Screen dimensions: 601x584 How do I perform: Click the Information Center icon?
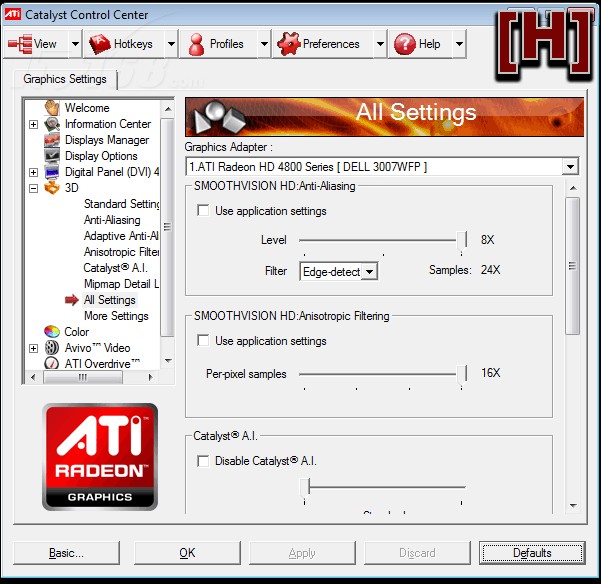(x=52, y=124)
